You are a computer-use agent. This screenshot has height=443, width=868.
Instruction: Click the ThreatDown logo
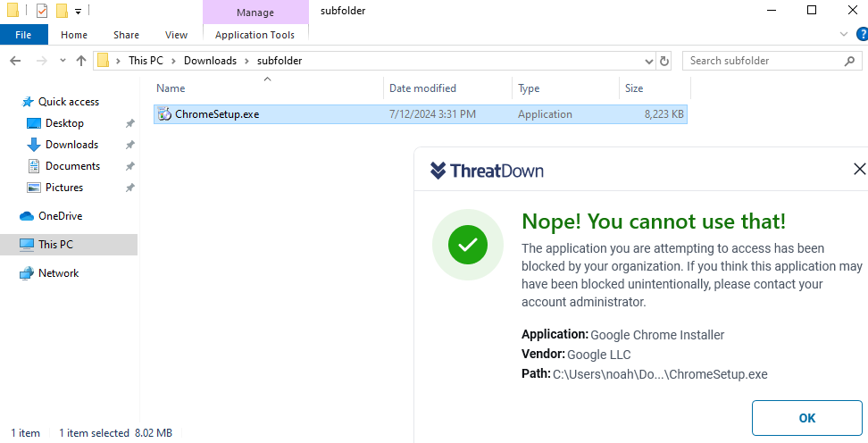(487, 171)
